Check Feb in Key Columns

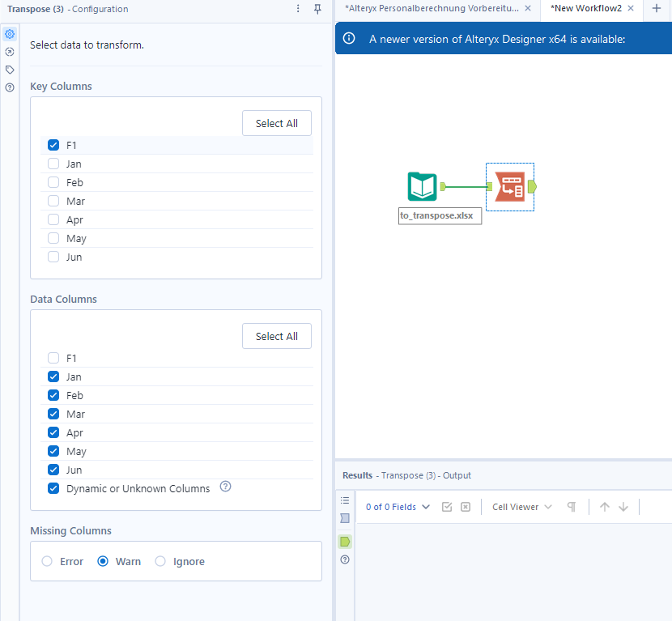click(x=53, y=182)
